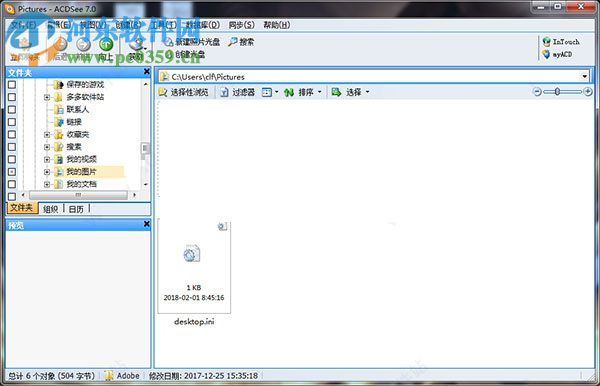
Task: Click the thumbnail zoom-out minus icon
Action: [537, 92]
